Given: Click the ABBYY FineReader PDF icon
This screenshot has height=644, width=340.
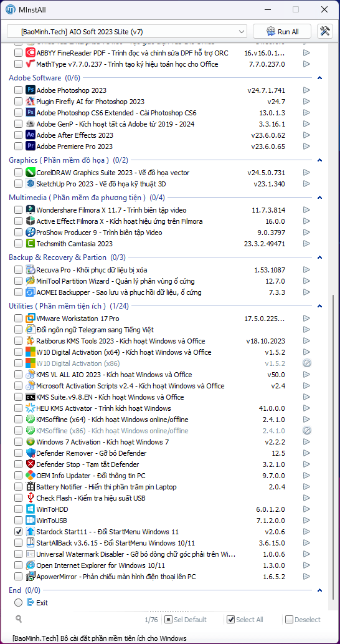Looking at the screenshot, I should click(31, 52).
